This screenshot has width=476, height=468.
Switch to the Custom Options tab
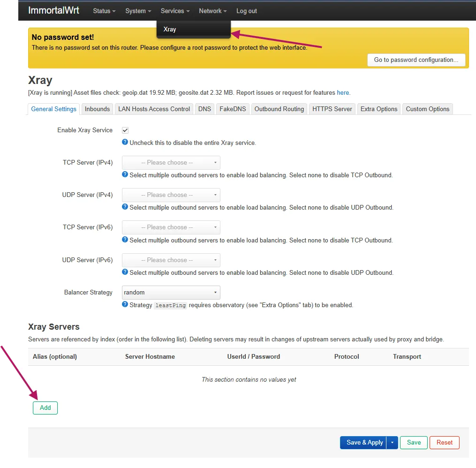[427, 109]
